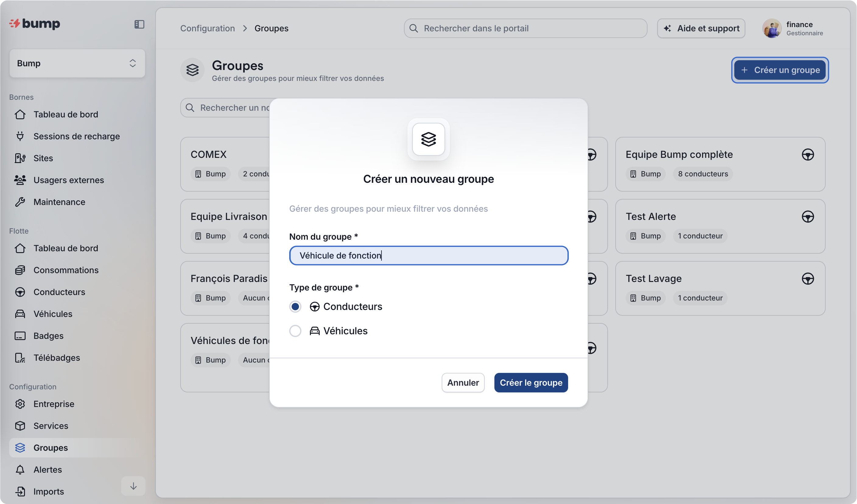Click the bump logo
This screenshot has height=504, width=857.
point(35,23)
